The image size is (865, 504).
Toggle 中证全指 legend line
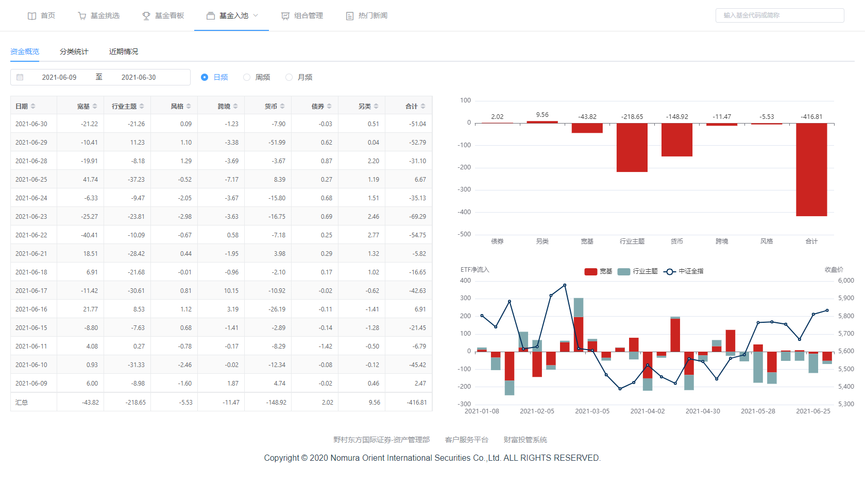click(x=683, y=271)
